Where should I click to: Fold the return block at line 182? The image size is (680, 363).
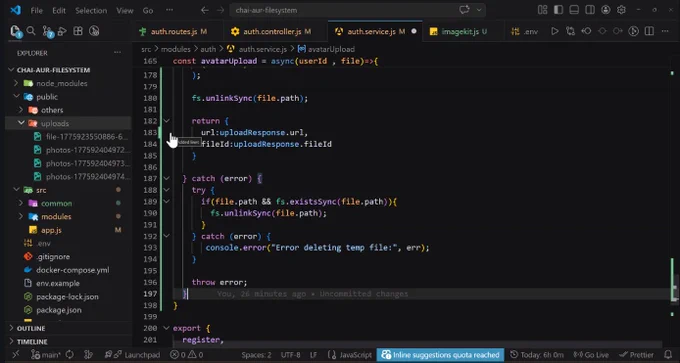tap(167, 121)
